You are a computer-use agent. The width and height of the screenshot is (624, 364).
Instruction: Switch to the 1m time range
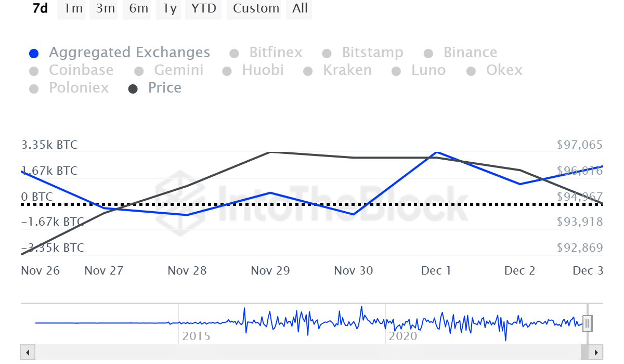tap(73, 9)
